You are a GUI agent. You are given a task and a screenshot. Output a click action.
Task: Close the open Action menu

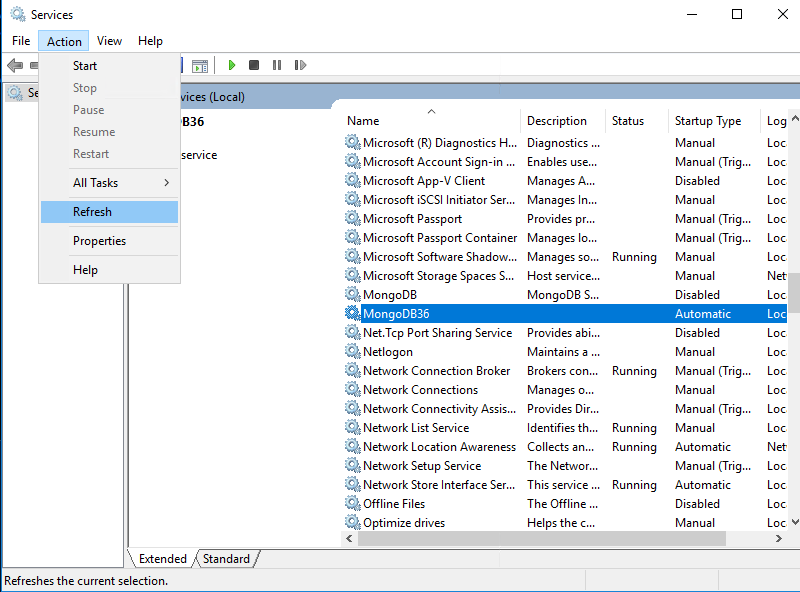[64, 41]
